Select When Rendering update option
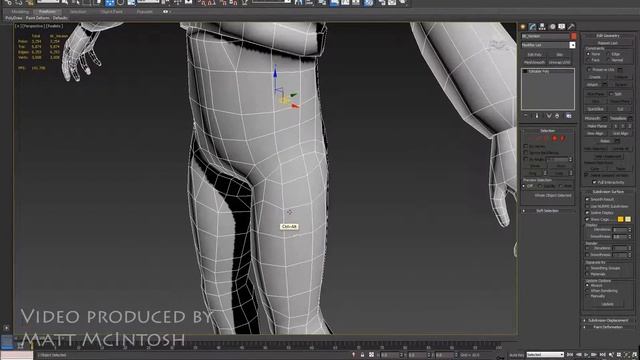Screen dimensions: 640x360 coord(587,291)
